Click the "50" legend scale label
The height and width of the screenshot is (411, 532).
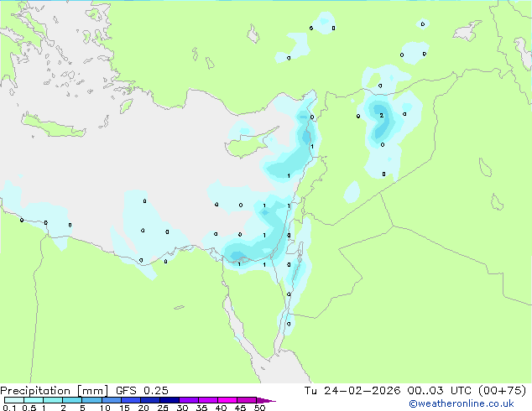coord(259,408)
